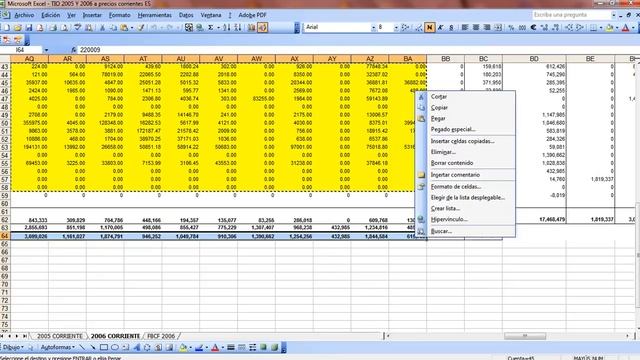Select the Oval drawing tool
The height and width of the screenshot is (360, 640).
115,347
